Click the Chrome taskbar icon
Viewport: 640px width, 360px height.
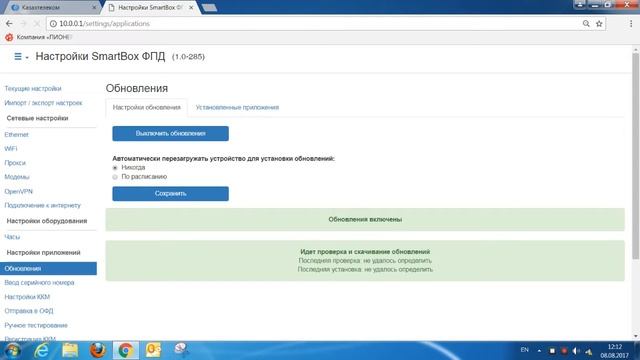click(126, 351)
